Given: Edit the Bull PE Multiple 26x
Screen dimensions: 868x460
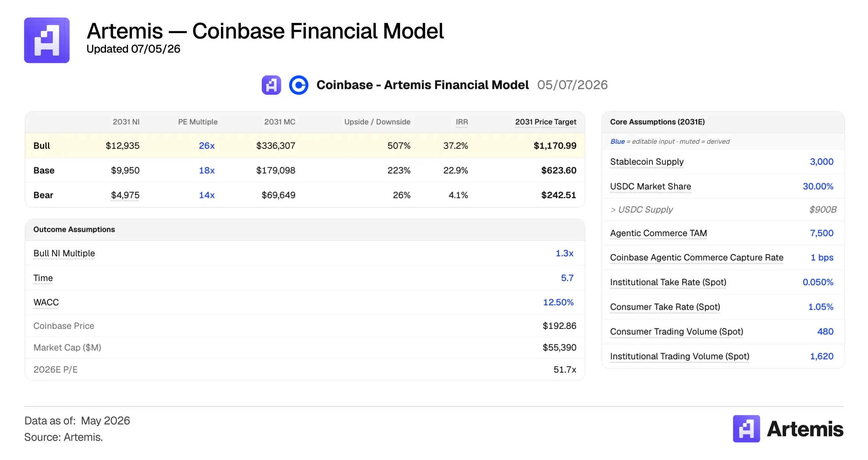Looking at the screenshot, I should pos(207,146).
